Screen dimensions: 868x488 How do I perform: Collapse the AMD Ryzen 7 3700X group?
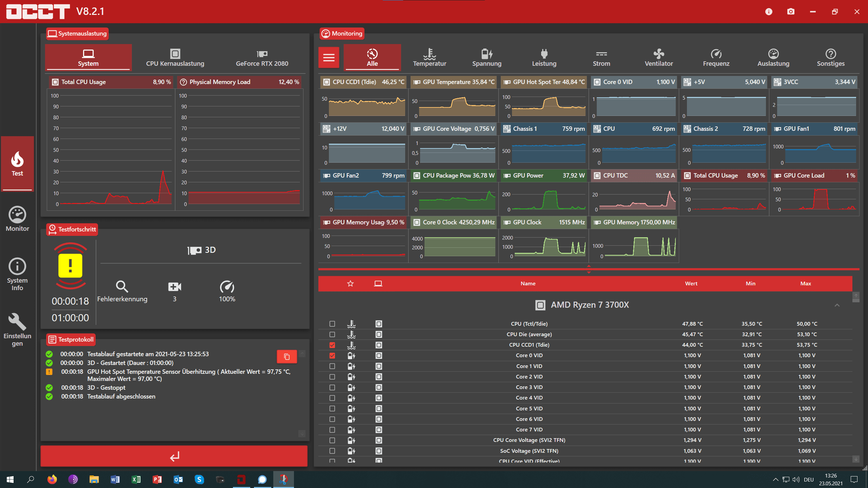(837, 305)
